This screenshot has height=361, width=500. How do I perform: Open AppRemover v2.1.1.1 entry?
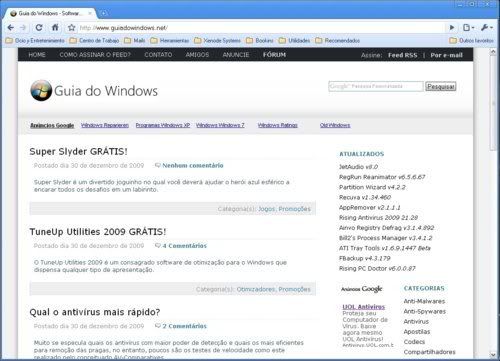pos(370,207)
